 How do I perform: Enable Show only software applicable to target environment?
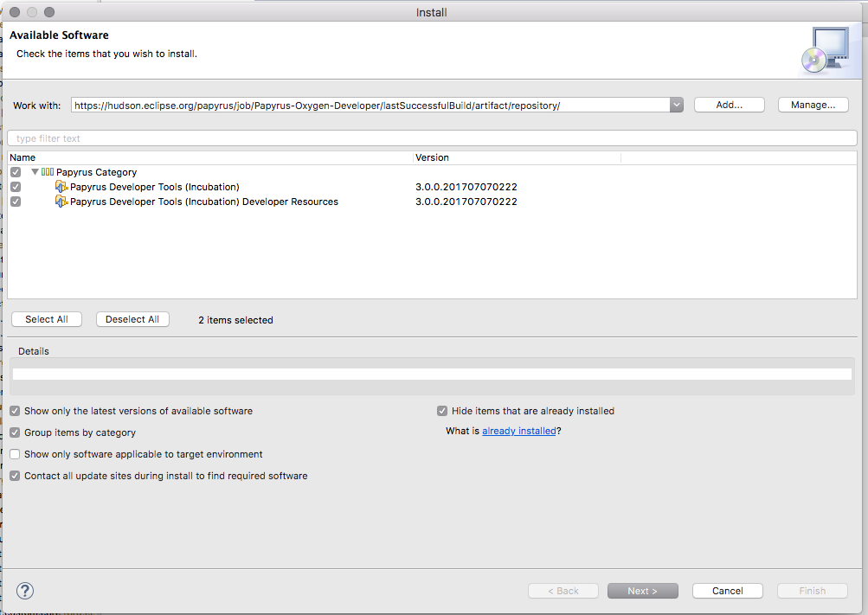[x=15, y=454]
